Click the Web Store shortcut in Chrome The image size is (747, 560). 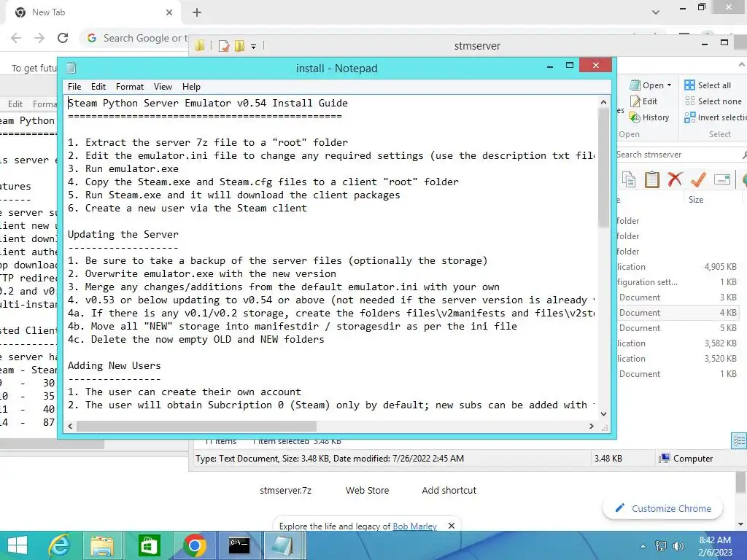(x=368, y=490)
